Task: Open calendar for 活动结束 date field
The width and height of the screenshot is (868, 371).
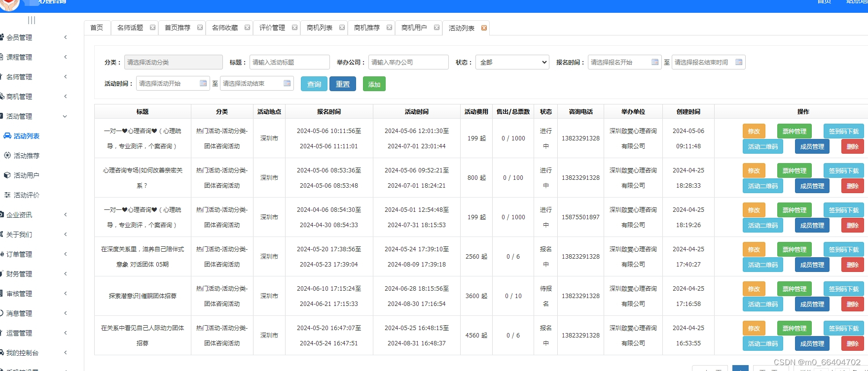Action: 287,83
